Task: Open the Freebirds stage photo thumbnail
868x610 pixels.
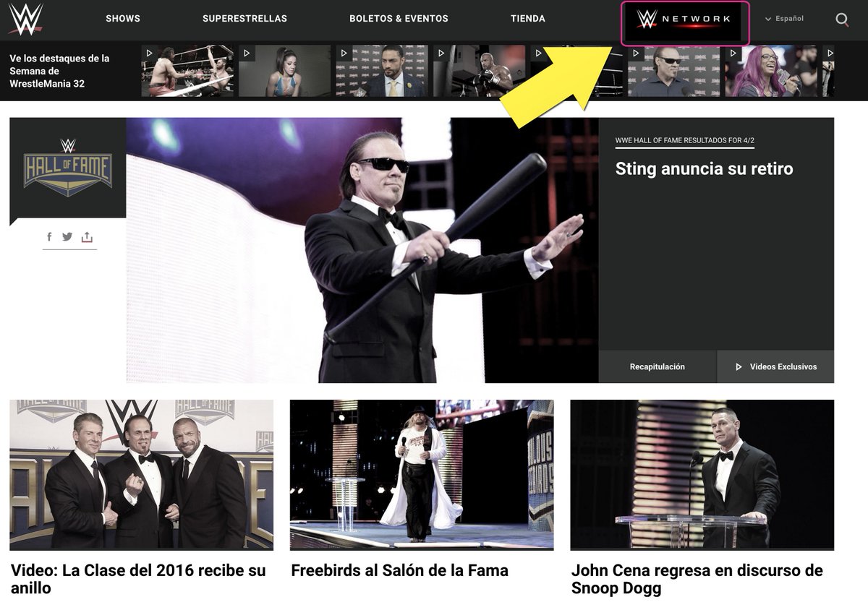Action: [422, 475]
